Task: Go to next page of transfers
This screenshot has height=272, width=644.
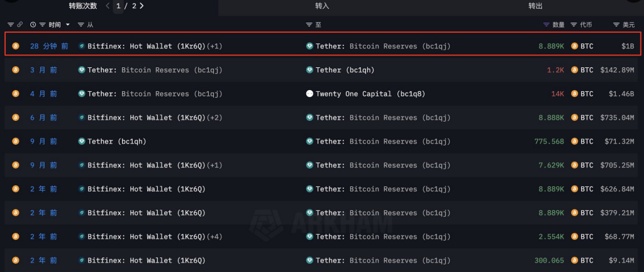Action: tap(142, 6)
